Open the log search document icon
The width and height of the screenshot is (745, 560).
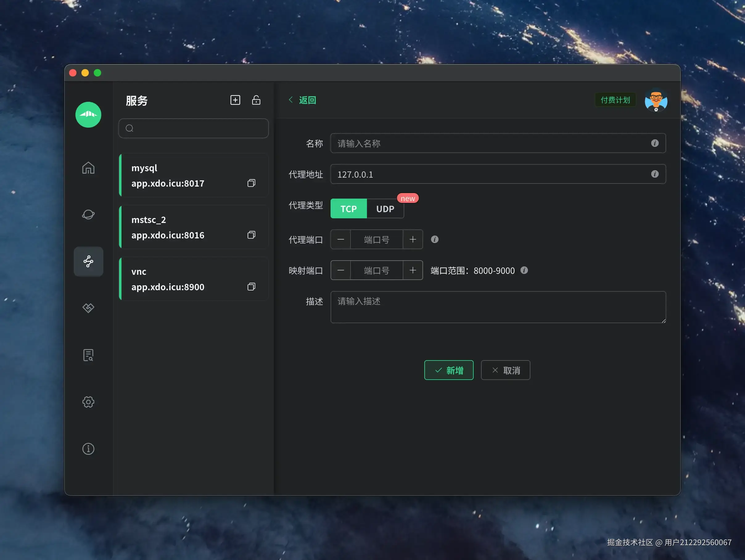pos(88,355)
